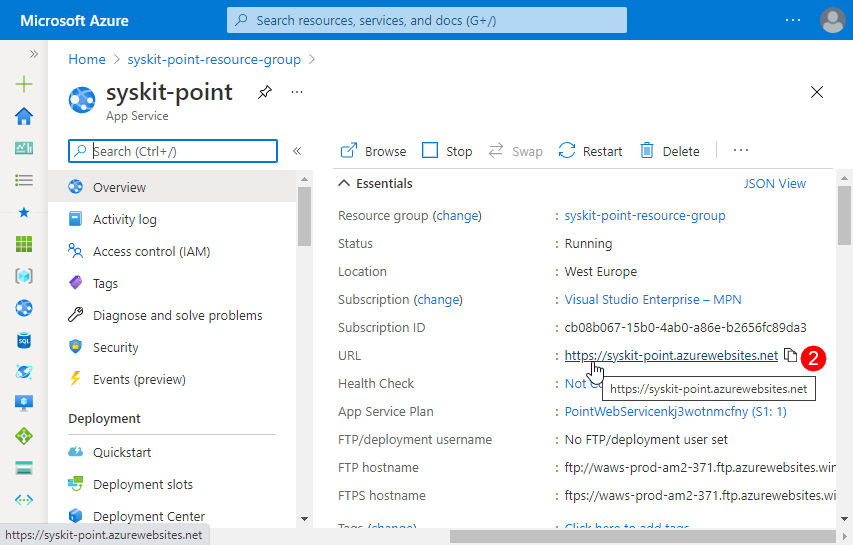Open Visual Studio Enterprise – MPN link
853x545 pixels.
click(x=653, y=299)
